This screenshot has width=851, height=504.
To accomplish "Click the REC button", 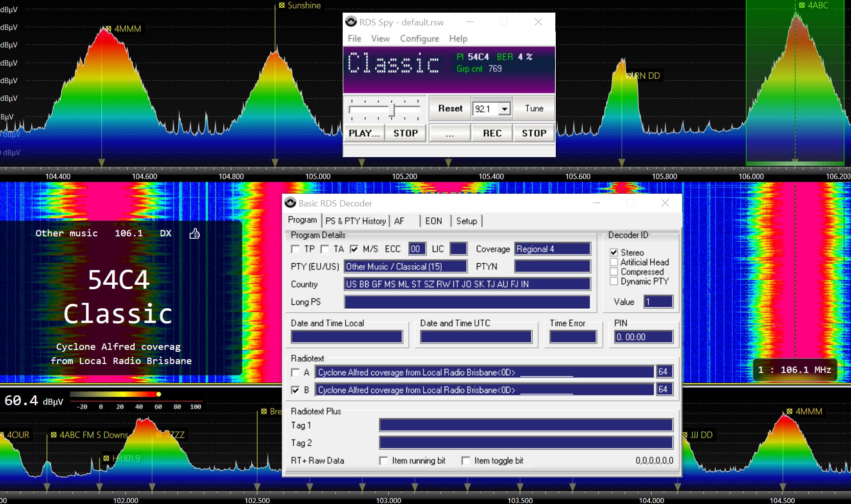I will (x=492, y=133).
